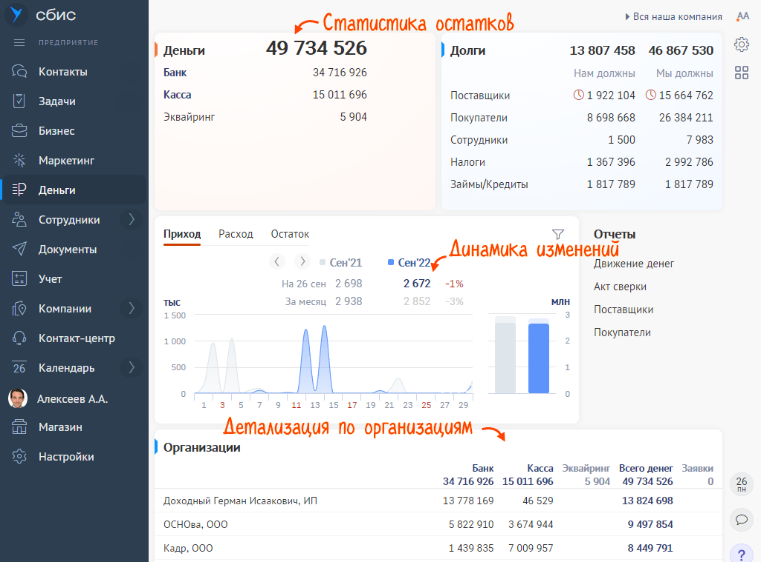Switch to the Остаток tab
The width and height of the screenshot is (761, 562).
[x=290, y=234]
